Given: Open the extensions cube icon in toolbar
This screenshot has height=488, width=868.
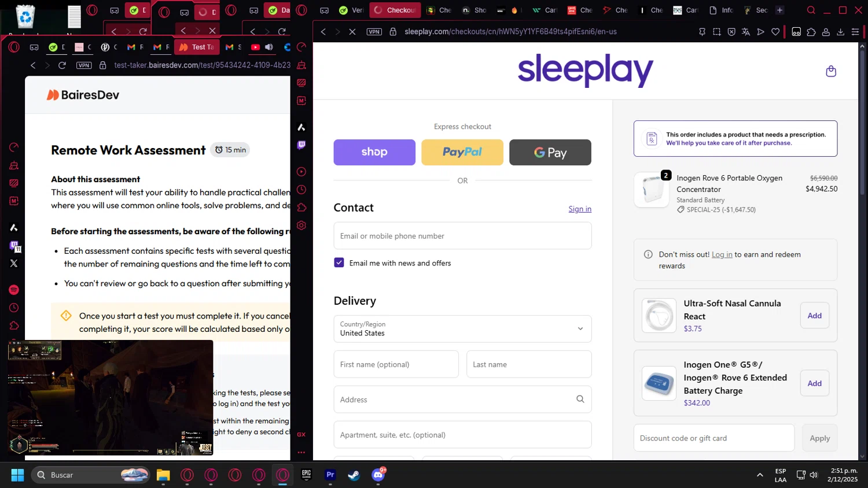Looking at the screenshot, I should point(811,32).
